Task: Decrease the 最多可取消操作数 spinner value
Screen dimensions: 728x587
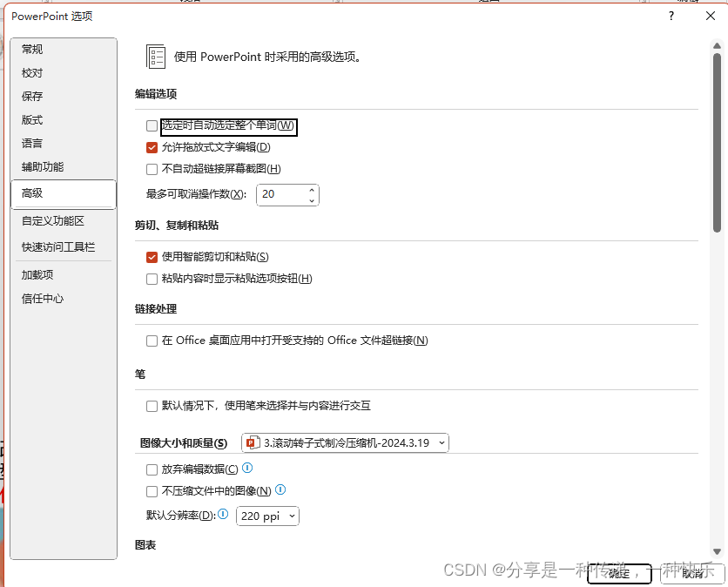Action: point(312,200)
